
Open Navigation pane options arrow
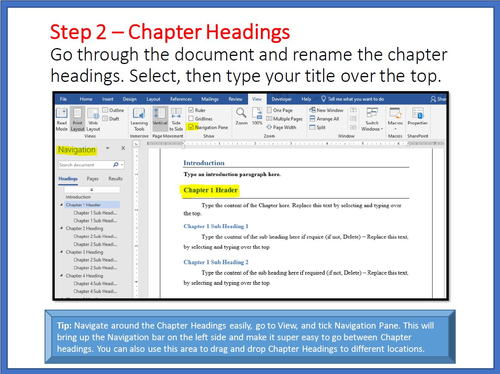(108, 148)
